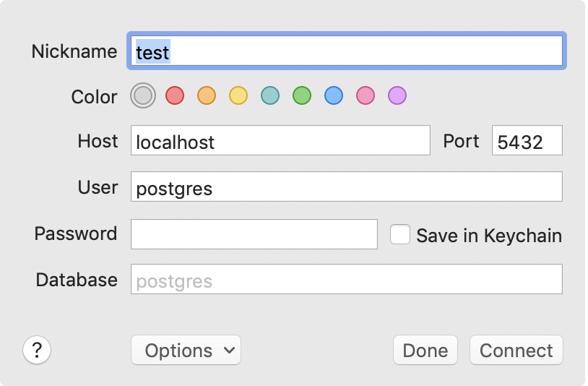Viewport: 588px width, 386px height.
Task: Select the yellow color swatch
Action: [x=238, y=95]
